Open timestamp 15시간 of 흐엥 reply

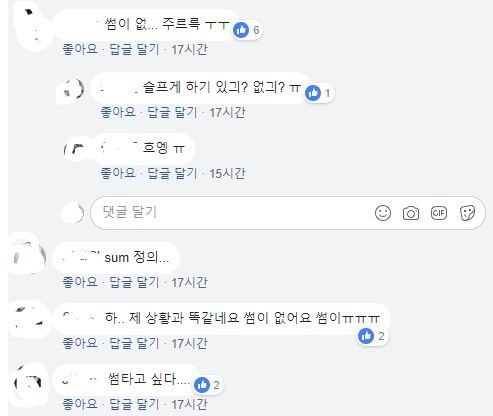click(227, 173)
